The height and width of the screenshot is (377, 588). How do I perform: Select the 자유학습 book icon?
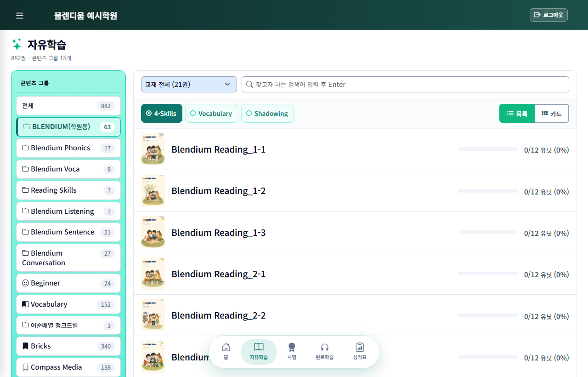pos(259,347)
